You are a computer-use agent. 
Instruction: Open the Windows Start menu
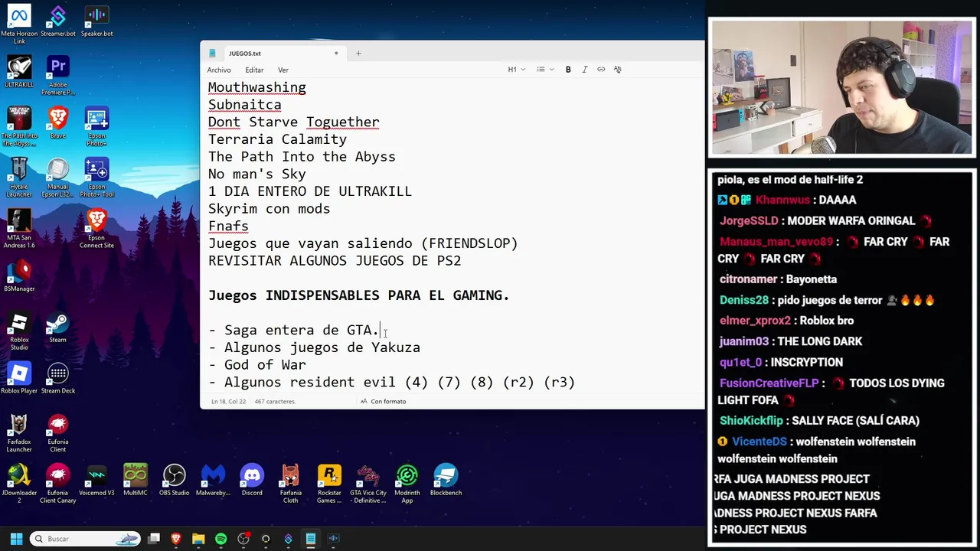point(16,539)
